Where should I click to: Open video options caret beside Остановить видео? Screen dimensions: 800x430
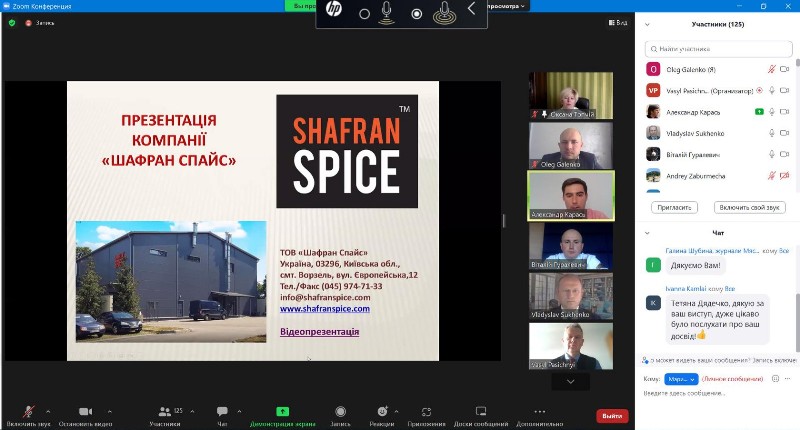pyautogui.click(x=110, y=411)
